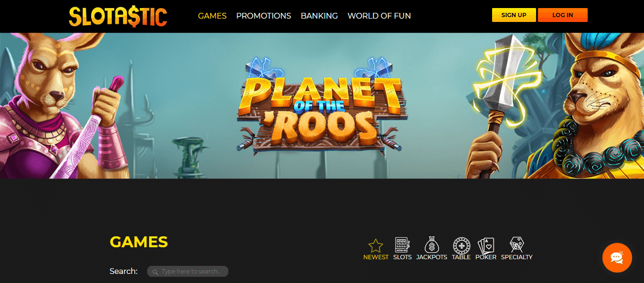This screenshot has width=644, height=283.
Task: Select the Newest star category
Action: point(376,250)
